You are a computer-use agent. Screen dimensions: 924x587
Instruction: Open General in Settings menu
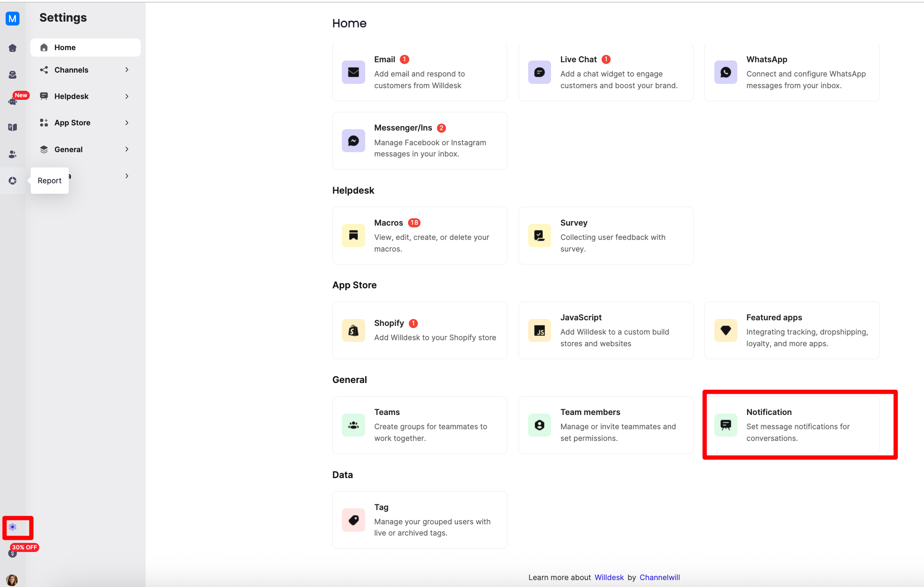(x=86, y=150)
